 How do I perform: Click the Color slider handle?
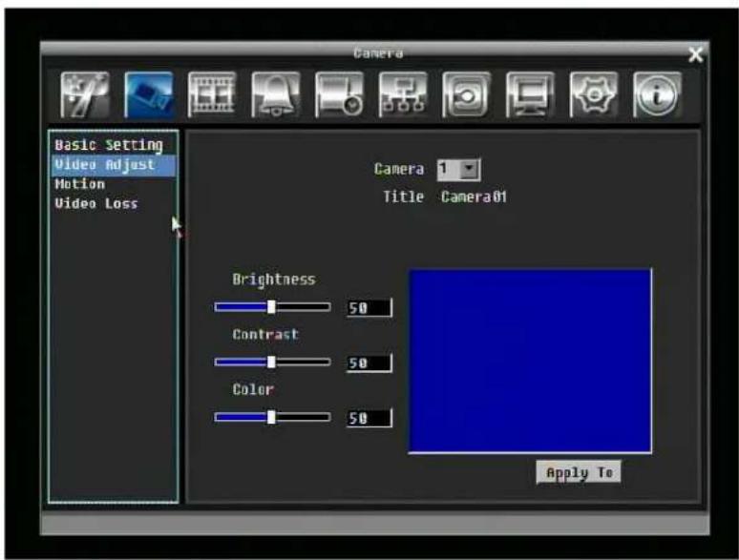(x=271, y=417)
